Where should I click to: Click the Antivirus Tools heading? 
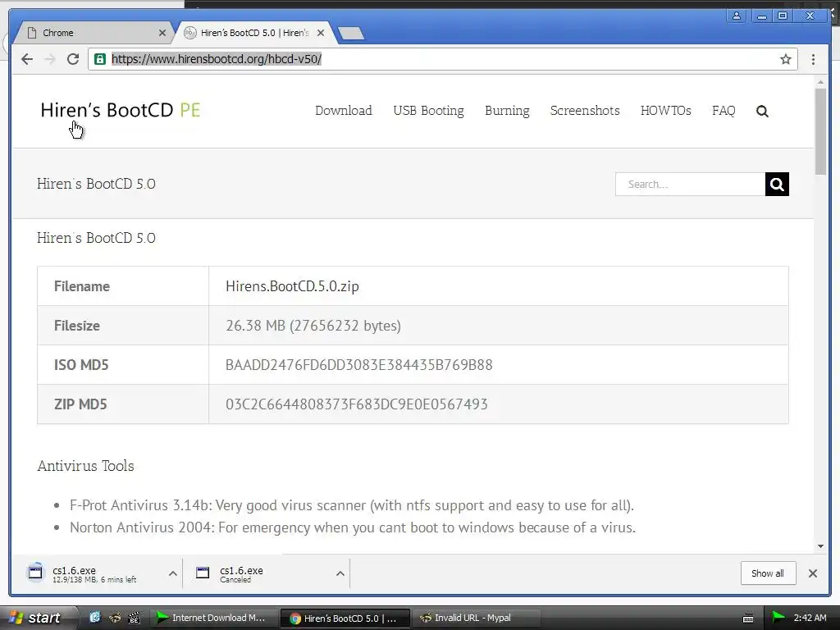tap(85, 466)
